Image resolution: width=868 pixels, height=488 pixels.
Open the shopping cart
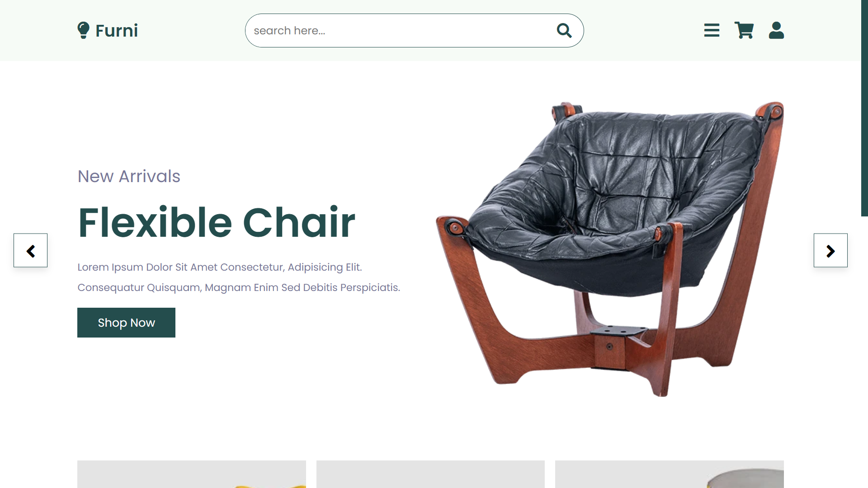[744, 30]
